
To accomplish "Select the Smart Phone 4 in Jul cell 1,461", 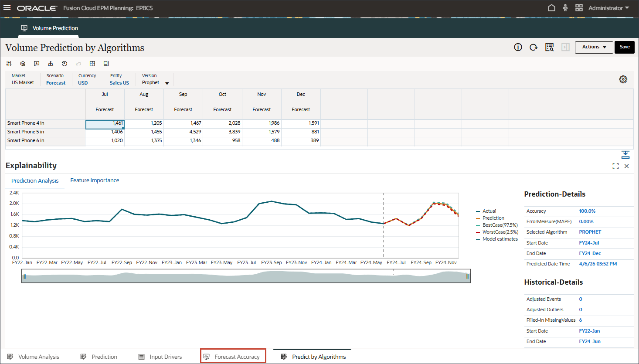I will [105, 124].
